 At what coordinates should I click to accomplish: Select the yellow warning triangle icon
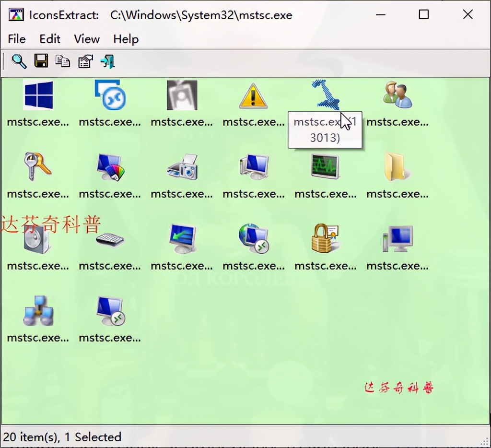(x=254, y=95)
